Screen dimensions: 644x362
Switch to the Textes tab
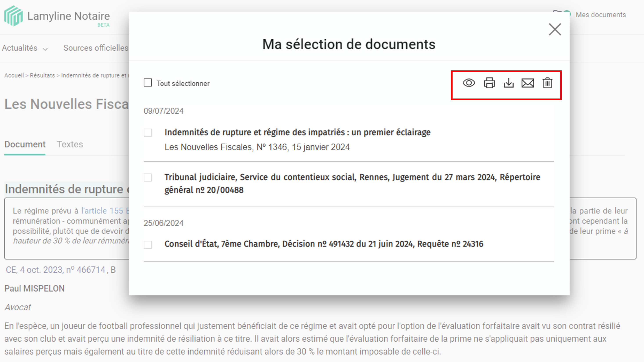[x=70, y=144]
